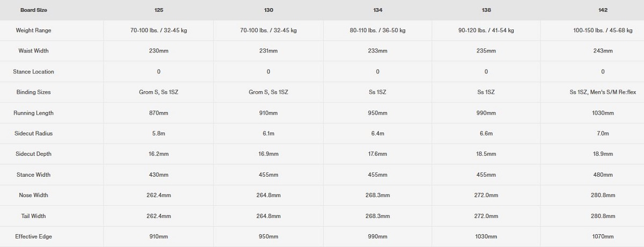Click the Sidecut Radius row label
This screenshot has width=644, height=247.
click(x=33, y=133)
